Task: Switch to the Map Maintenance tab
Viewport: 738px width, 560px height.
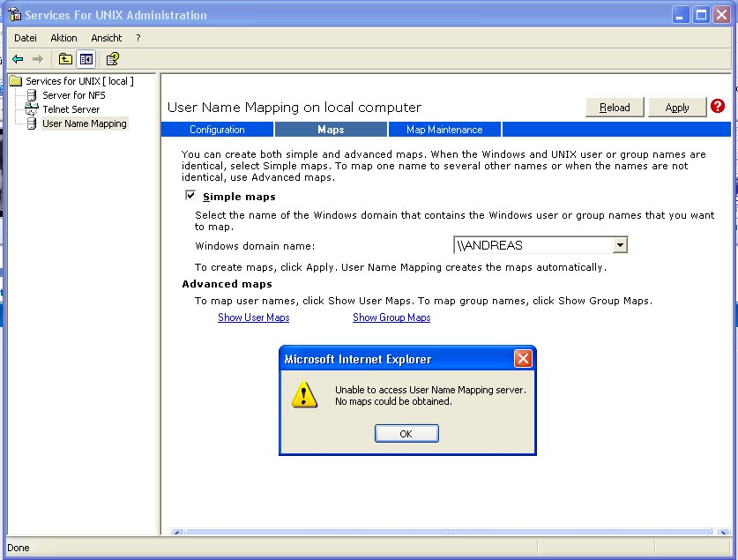Action: click(x=444, y=130)
